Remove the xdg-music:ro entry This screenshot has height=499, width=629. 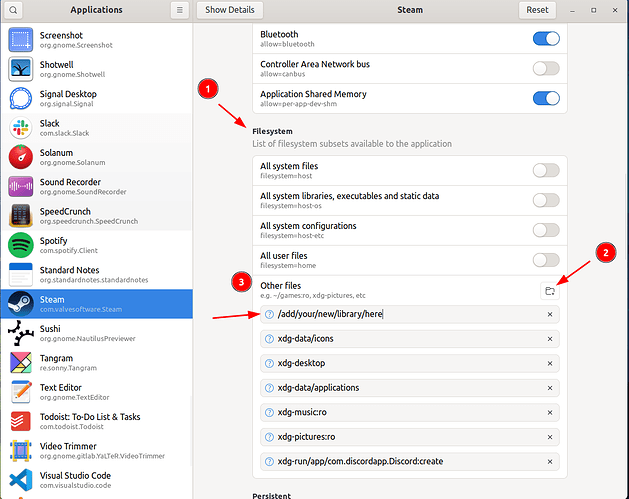point(550,412)
